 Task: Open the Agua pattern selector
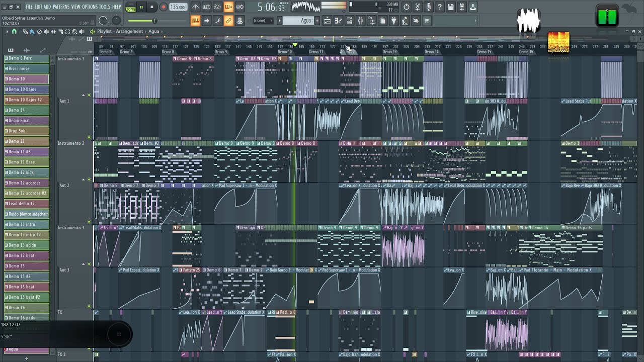tap(298, 21)
